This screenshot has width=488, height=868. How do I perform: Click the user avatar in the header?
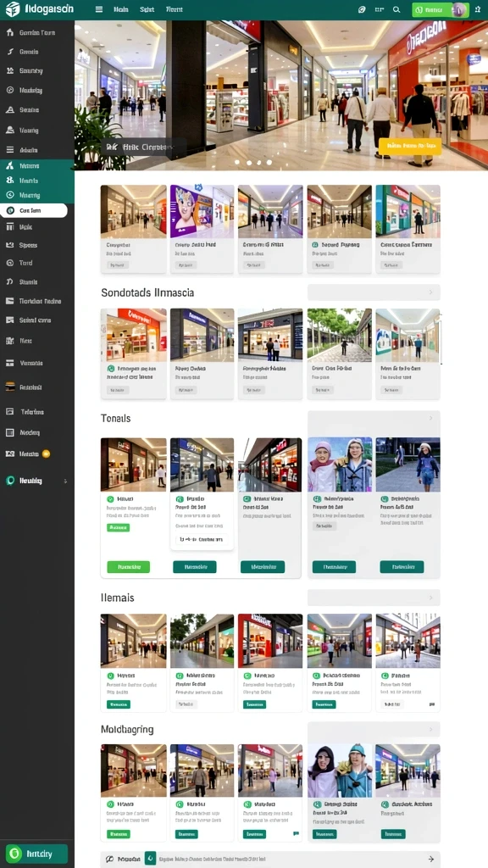click(458, 9)
